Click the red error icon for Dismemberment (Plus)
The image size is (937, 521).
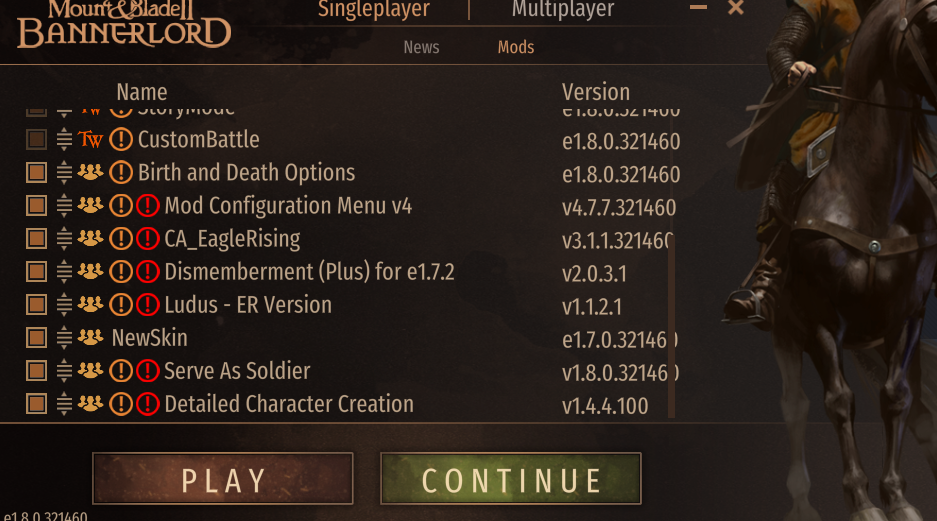tap(148, 272)
